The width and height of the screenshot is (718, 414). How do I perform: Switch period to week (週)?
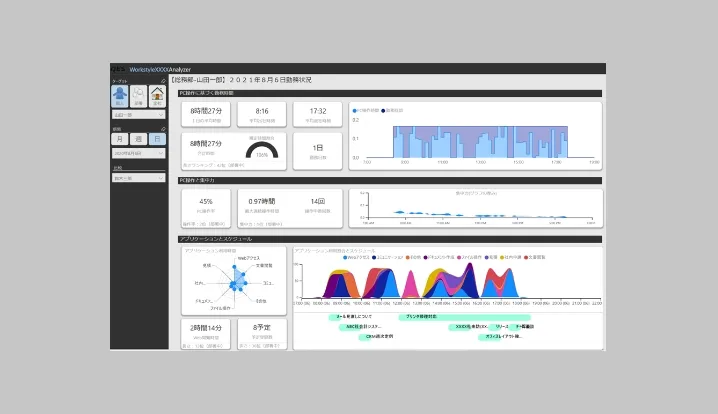click(x=138, y=141)
